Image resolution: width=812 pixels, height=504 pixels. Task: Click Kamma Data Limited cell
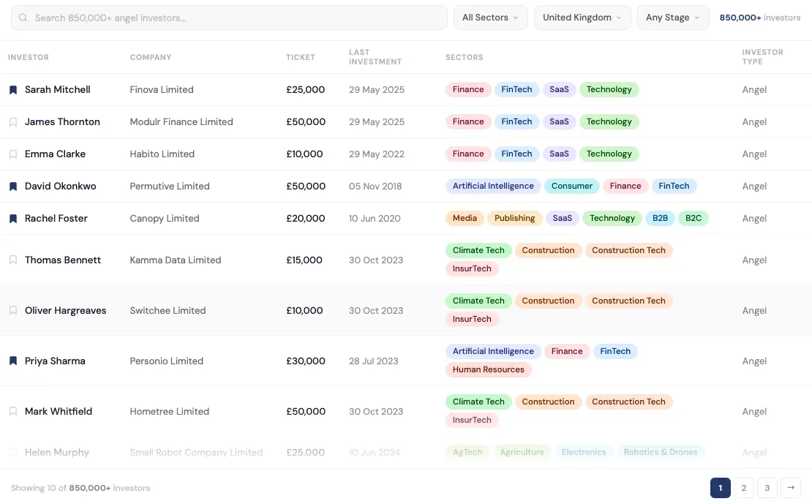[x=175, y=260]
